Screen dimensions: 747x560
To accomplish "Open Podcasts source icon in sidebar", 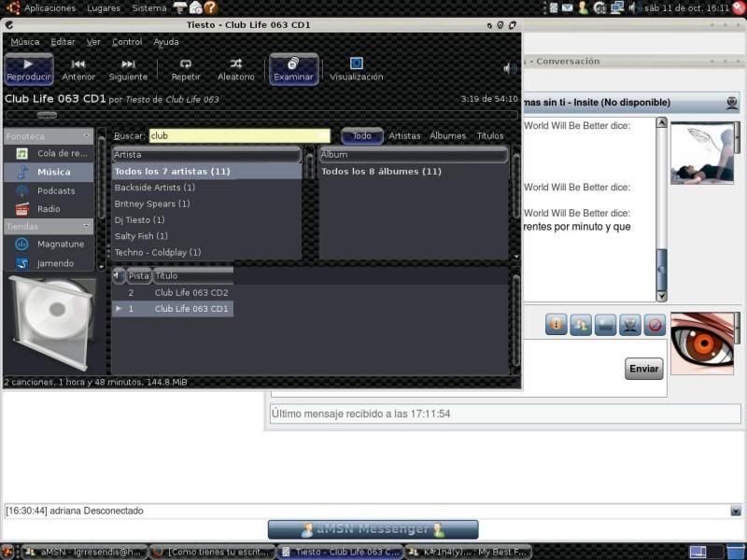I will 21,191.
